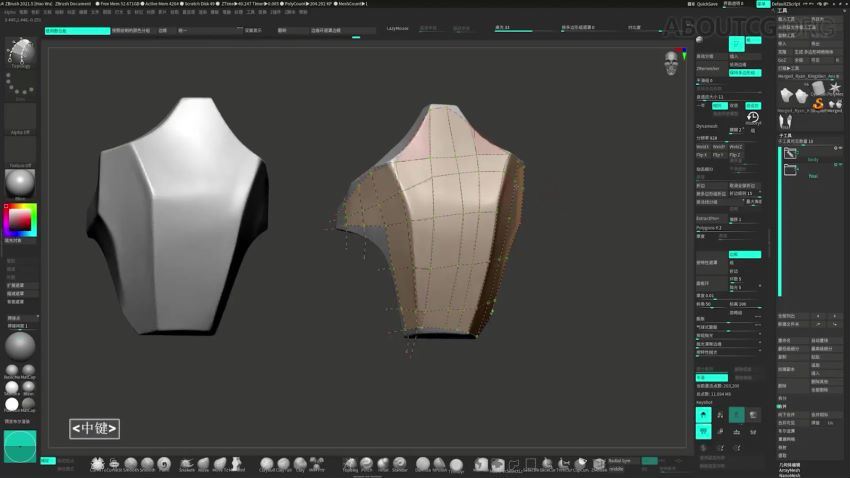Image resolution: width=850 pixels, height=478 pixels.
Task: Select the hPolish brush icon
Action: pyautogui.click(x=440, y=464)
